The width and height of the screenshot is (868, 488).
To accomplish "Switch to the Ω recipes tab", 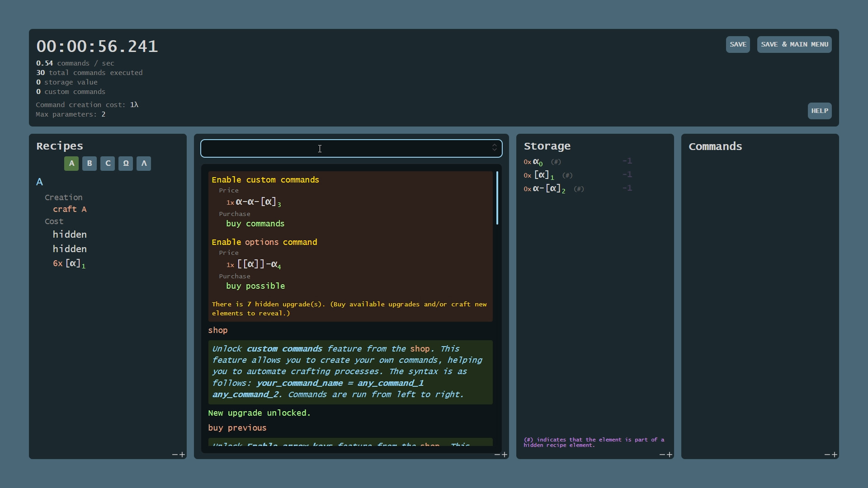I will pos(126,164).
